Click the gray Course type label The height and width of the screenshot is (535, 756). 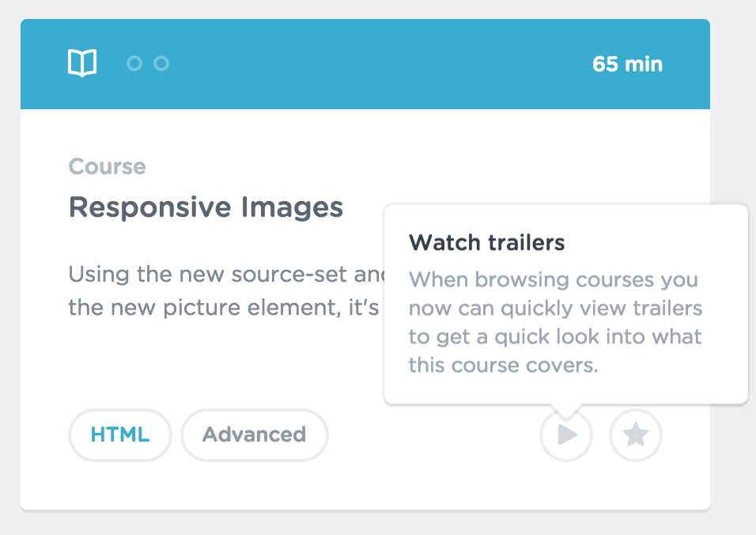[x=107, y=167]
